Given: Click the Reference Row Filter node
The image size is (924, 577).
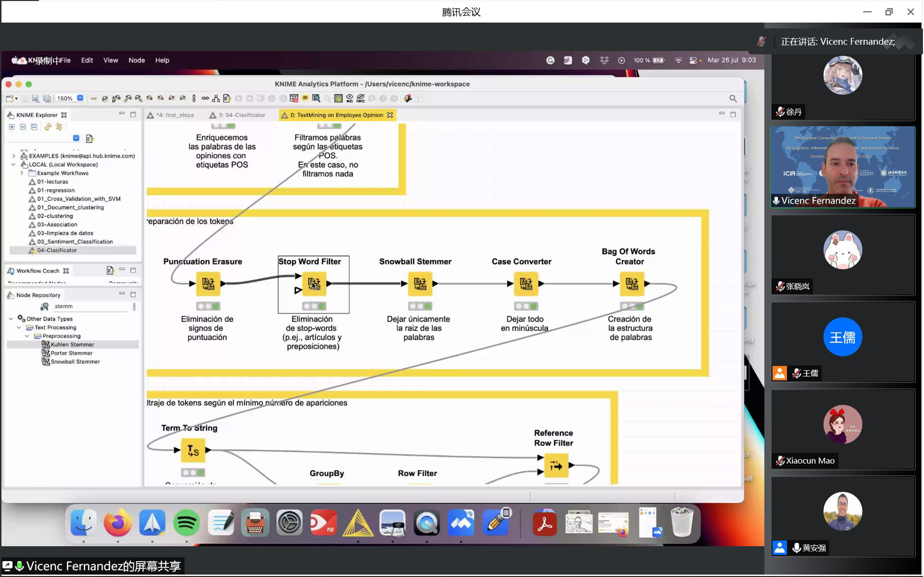Looking at the screenshot, I should (555, 466).
